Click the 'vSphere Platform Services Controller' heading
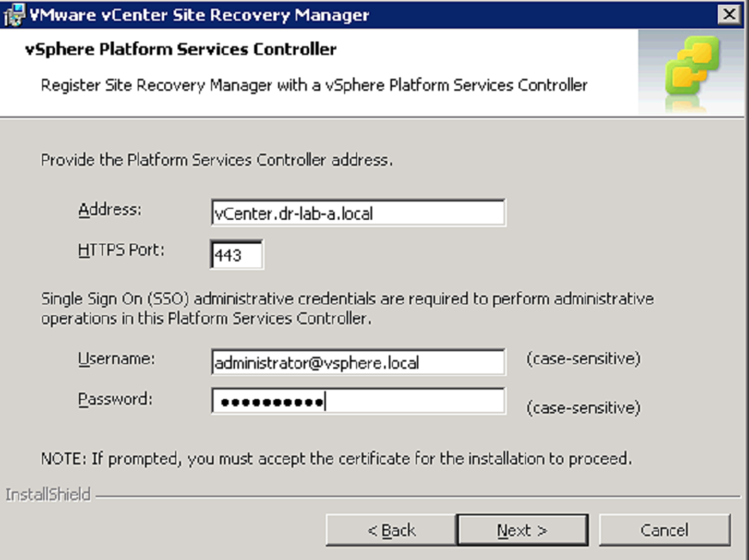Viewport: 749px width, 560px height. [181, 49]
